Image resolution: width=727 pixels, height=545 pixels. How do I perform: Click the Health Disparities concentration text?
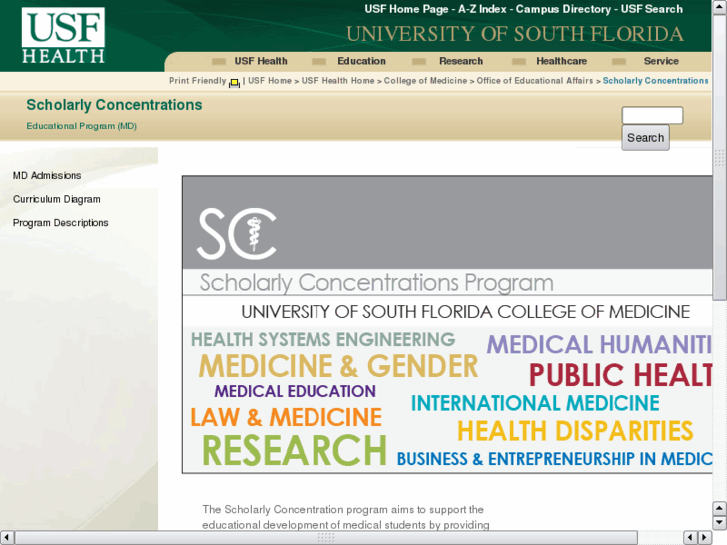(575, 431)
